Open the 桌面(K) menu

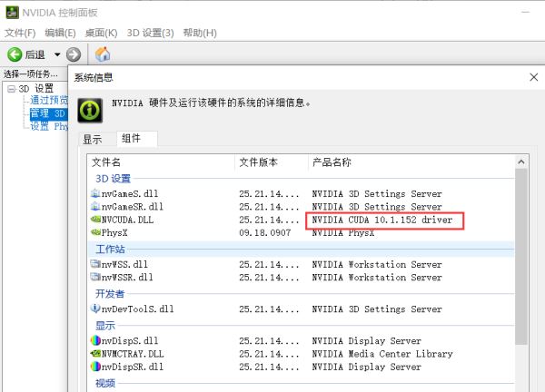pos(101,33)
